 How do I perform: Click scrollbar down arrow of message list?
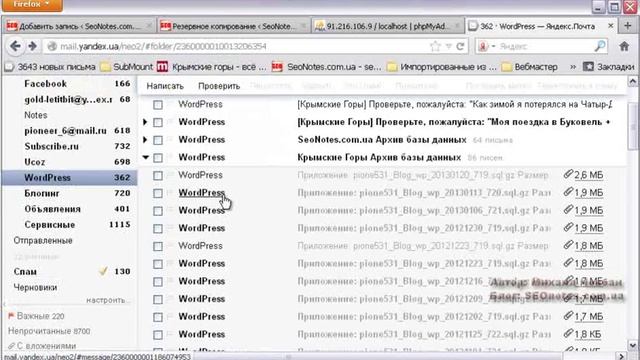[x=632, y=345]
